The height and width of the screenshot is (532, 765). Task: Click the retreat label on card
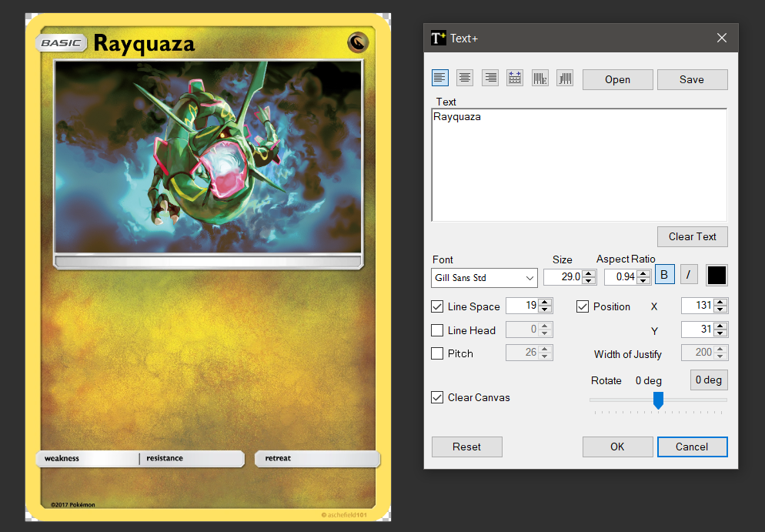278,458
